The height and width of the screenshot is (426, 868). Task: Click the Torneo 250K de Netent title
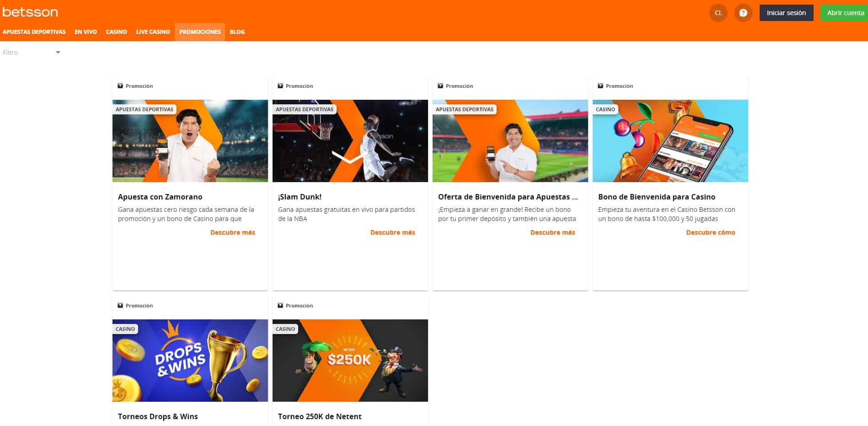pos(320,416)
